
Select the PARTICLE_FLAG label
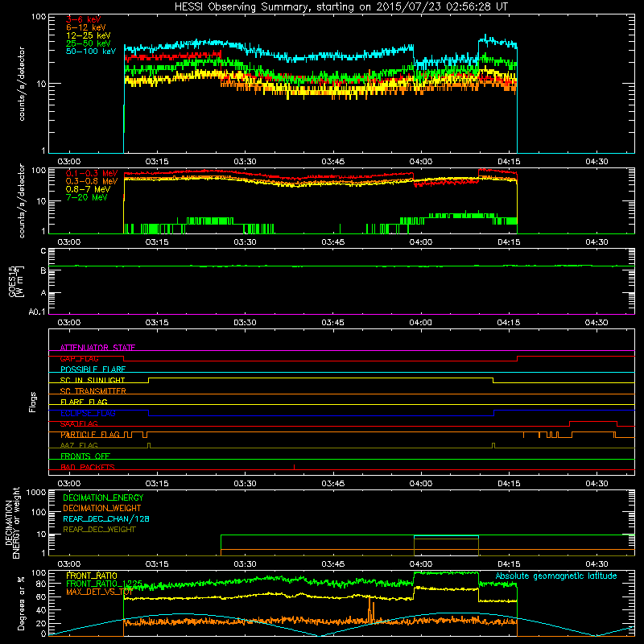pyautogui.click(x=90, y=435)
